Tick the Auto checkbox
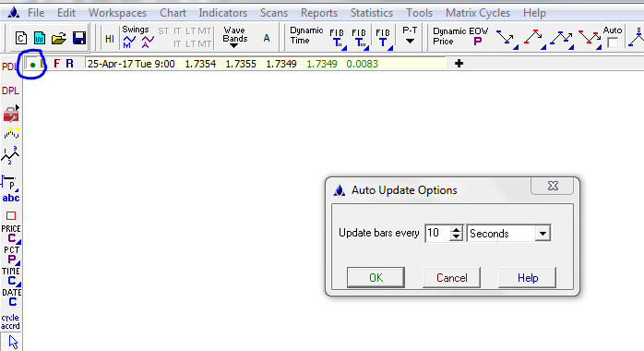Screen dimensions: 644x351 pos(613,42)
